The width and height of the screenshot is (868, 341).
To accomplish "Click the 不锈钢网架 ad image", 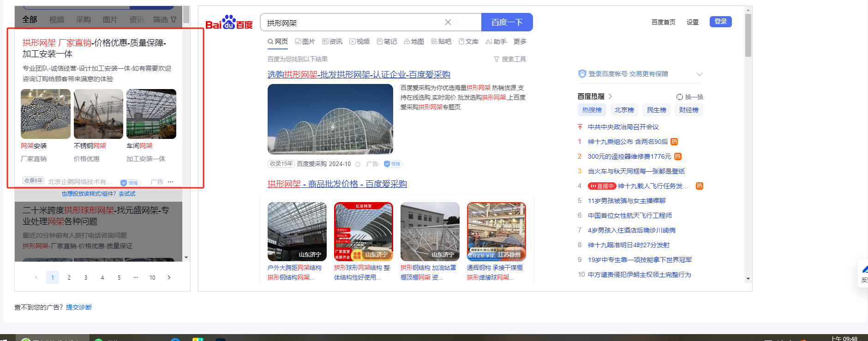I will pyautogui.click(x=98, y=114).
